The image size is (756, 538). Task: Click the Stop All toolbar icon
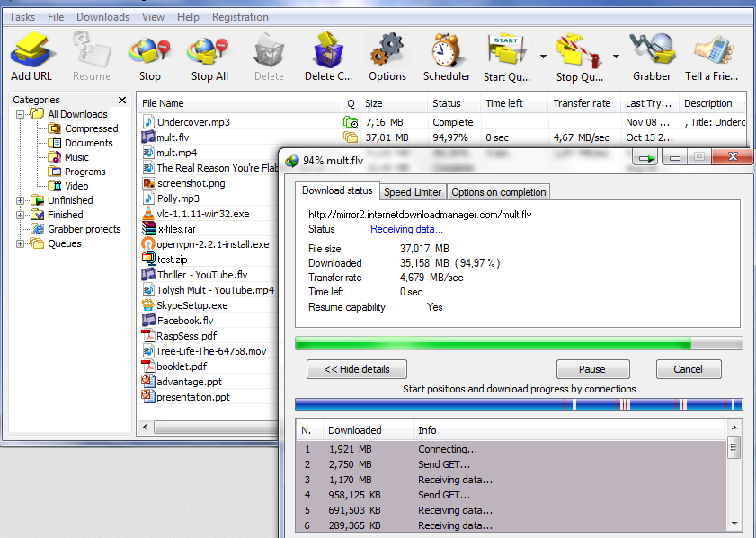[209, 51]
